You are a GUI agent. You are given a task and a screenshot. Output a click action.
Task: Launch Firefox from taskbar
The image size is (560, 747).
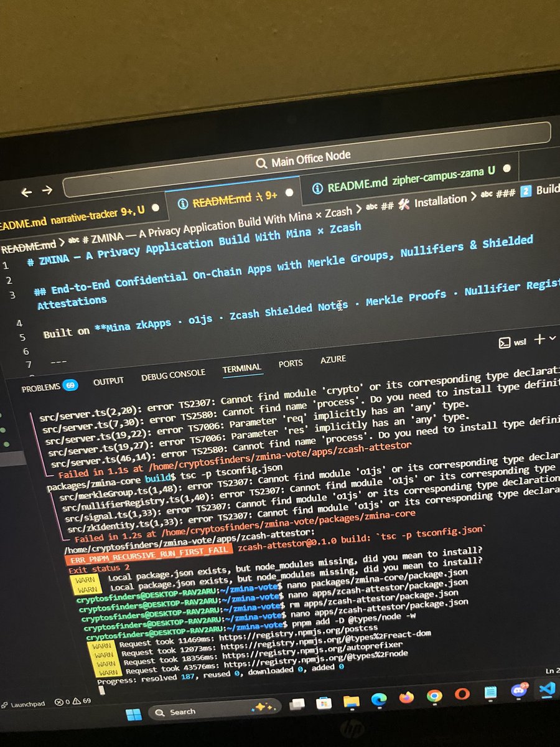(x=407, y=697)
